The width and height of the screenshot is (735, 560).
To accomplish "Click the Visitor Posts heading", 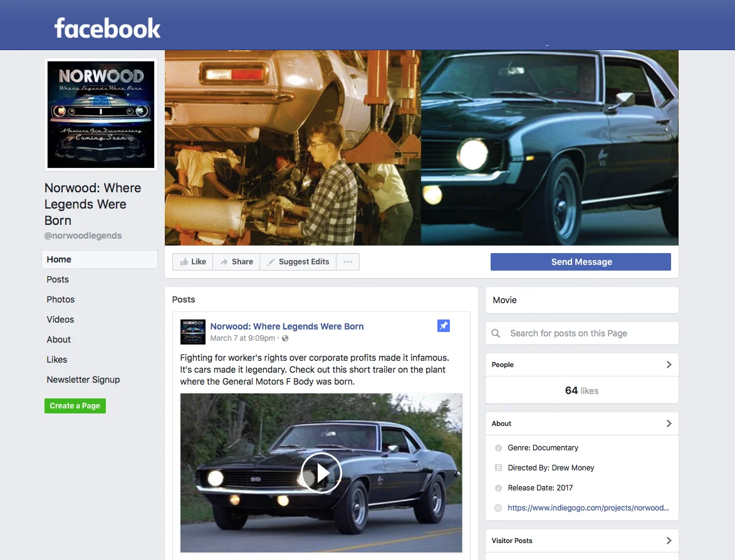I will click(x=512, y=541).
